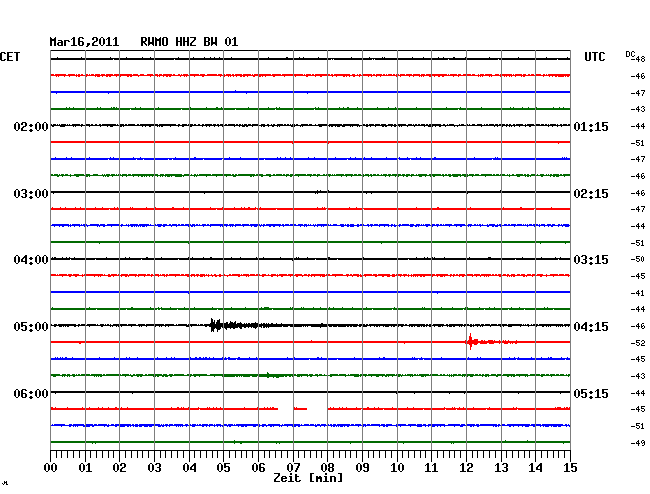This screenshot has width=650, height=494.
Task: Click the CET time zone label
Action: (x=10, y=57)
